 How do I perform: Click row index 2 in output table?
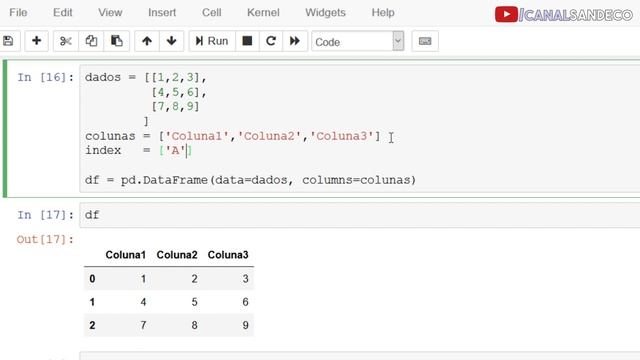(92, 325)
